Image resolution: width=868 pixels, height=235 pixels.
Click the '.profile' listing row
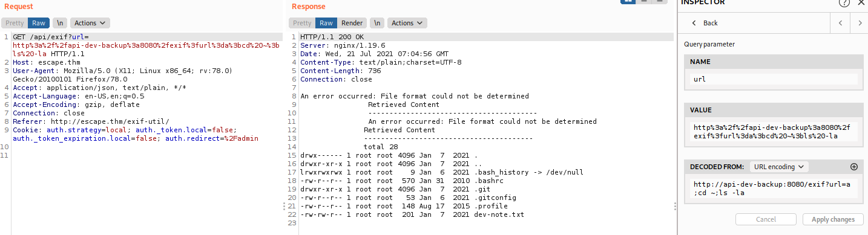(403, 206)
